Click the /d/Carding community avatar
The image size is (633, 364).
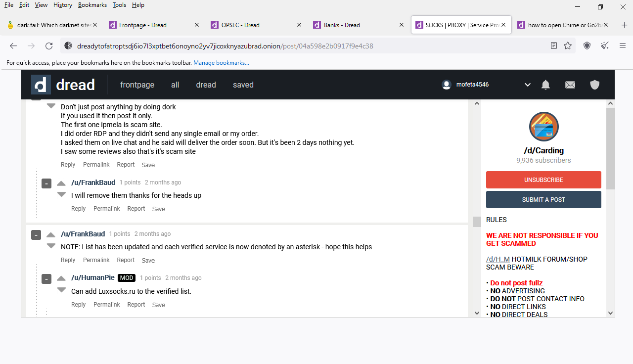tap(543, 127)
